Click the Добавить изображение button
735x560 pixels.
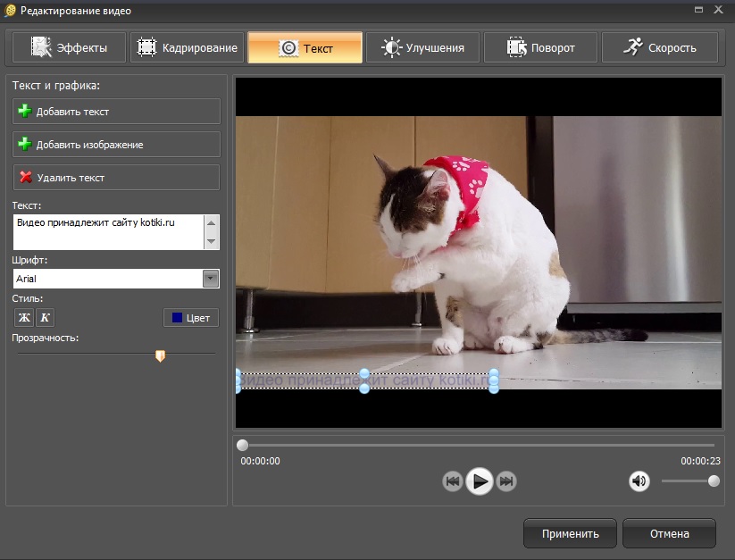click(x=116, y=145)
